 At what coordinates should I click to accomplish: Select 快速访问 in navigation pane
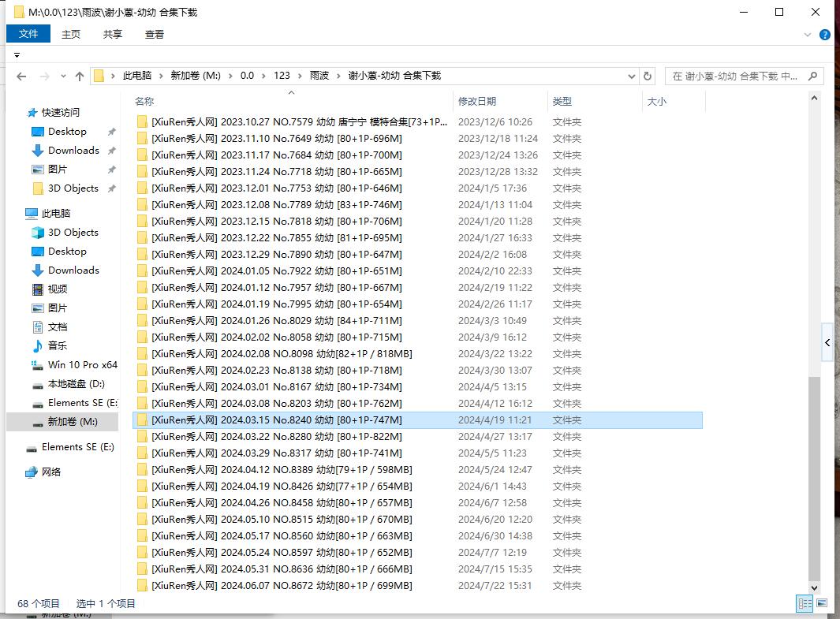(x=60, y=113)
